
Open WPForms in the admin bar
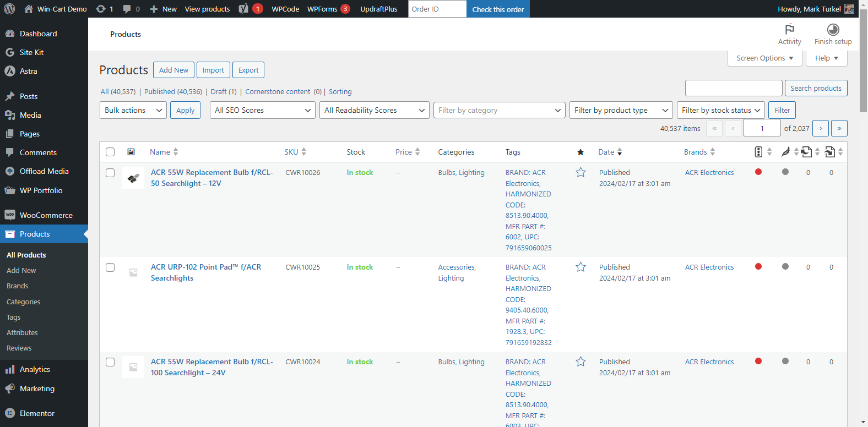pyautogui.click(x=328, y=9)
